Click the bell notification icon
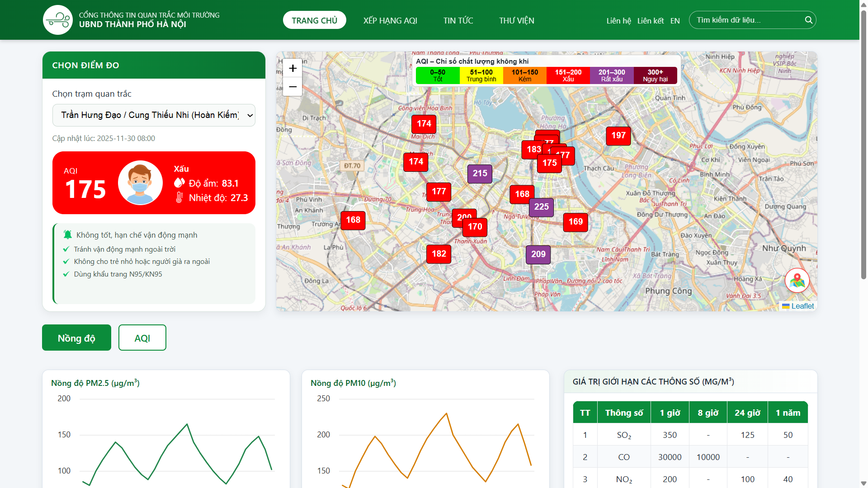868x488 pixels. point(67,234)
